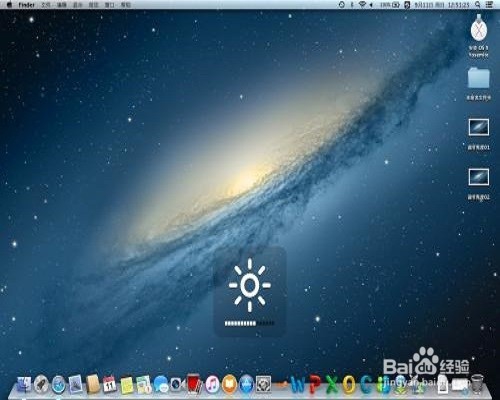Click Time Machine icon in menu bar
The width and height of the screenshot is (500, 400).
coord(342,5)
